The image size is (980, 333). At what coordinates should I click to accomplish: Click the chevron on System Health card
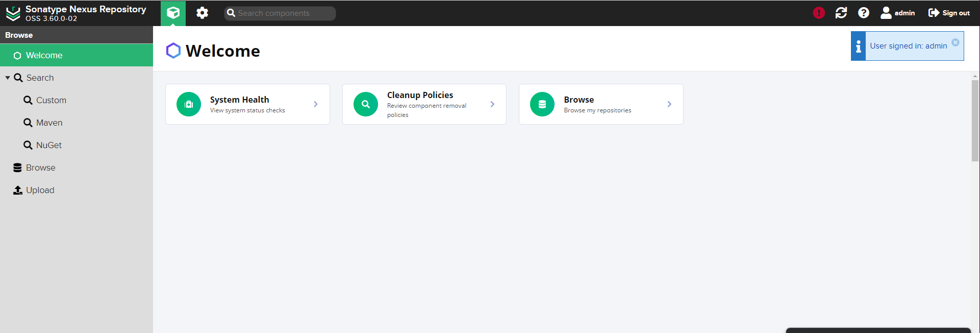click(x=316, y=104)
